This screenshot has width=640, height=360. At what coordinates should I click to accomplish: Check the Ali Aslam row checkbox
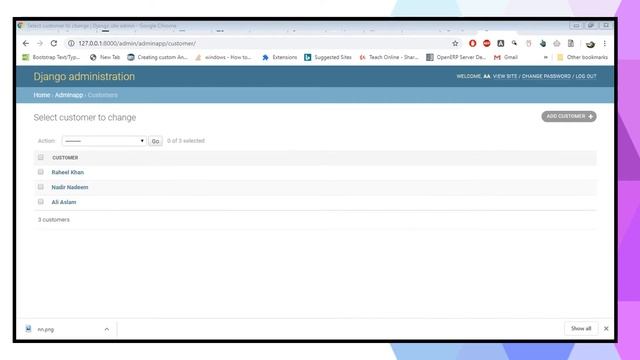click(x=40, y=202)
